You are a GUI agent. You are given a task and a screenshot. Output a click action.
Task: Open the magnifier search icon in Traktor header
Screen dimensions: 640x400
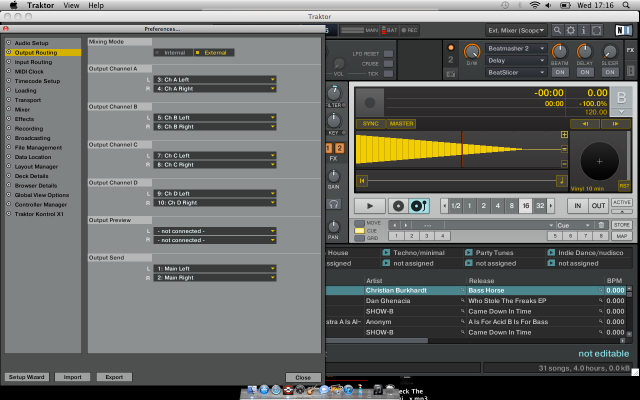click(x=557, y=30)
